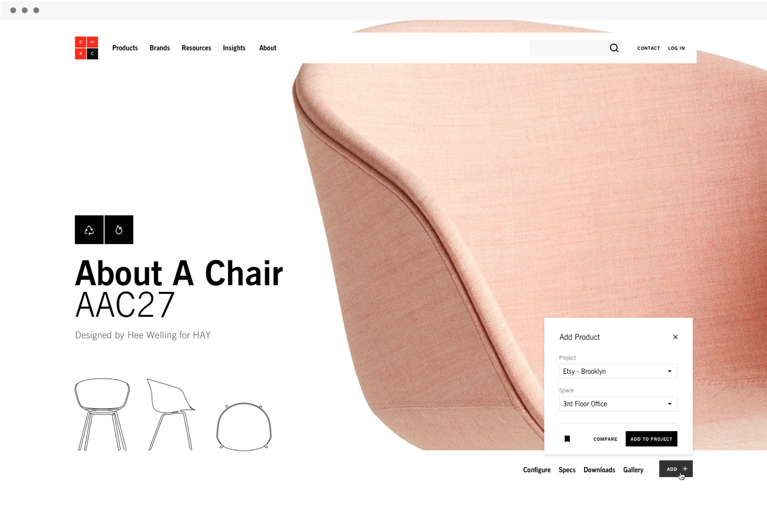
Task: Click the recycling symbol badge
Action: tap(89, 230)
